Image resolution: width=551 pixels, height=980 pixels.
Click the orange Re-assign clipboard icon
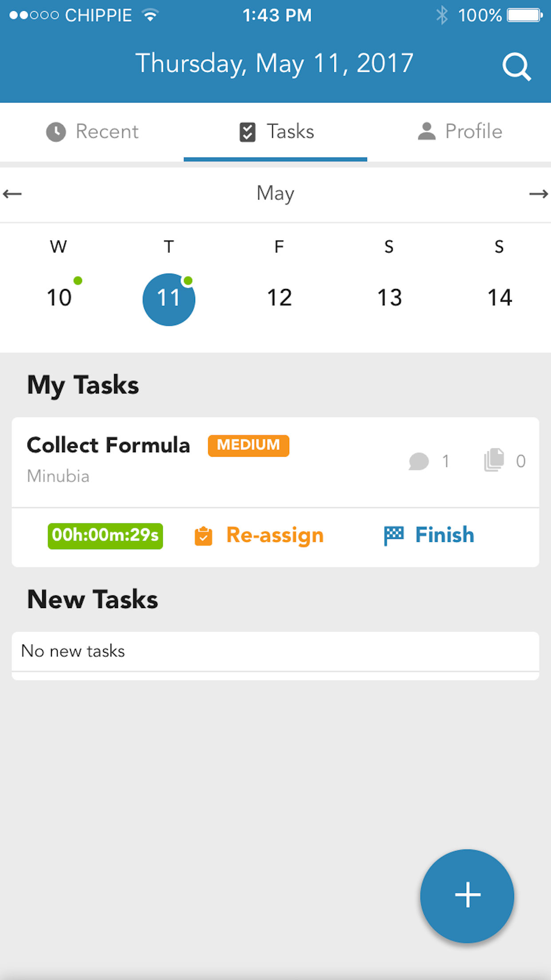(204, 536)
